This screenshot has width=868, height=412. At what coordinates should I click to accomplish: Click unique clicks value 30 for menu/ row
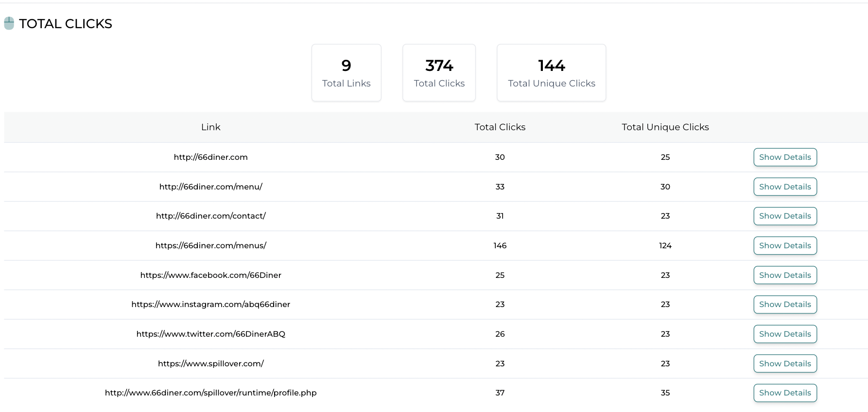coord(665,187)
